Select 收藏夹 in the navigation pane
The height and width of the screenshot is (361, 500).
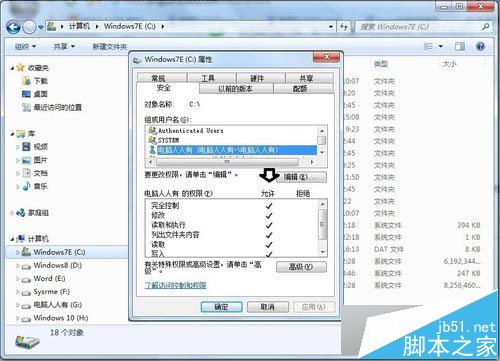tap(38, 68)
